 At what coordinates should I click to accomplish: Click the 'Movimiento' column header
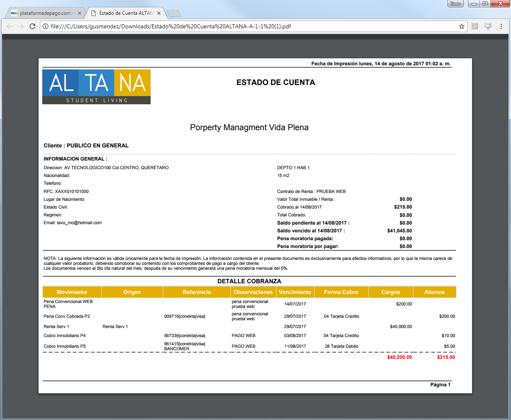72,292
